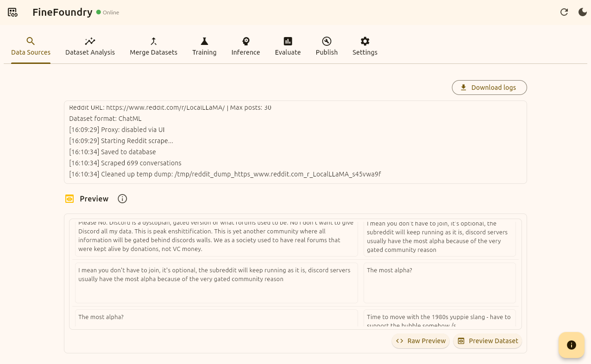Viewport: 591px width, 364px height.
Task: Open the Data Sources tab
Action: (31, 46)
